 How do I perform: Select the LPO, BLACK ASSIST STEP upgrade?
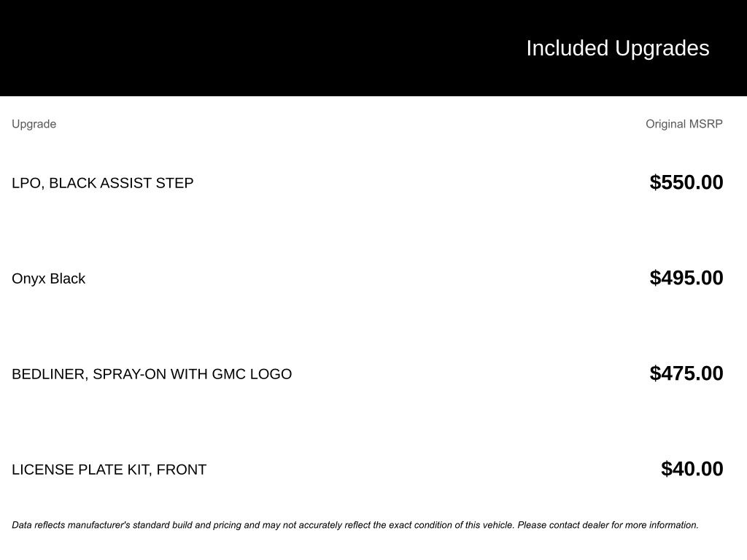[x=102, y=183]
